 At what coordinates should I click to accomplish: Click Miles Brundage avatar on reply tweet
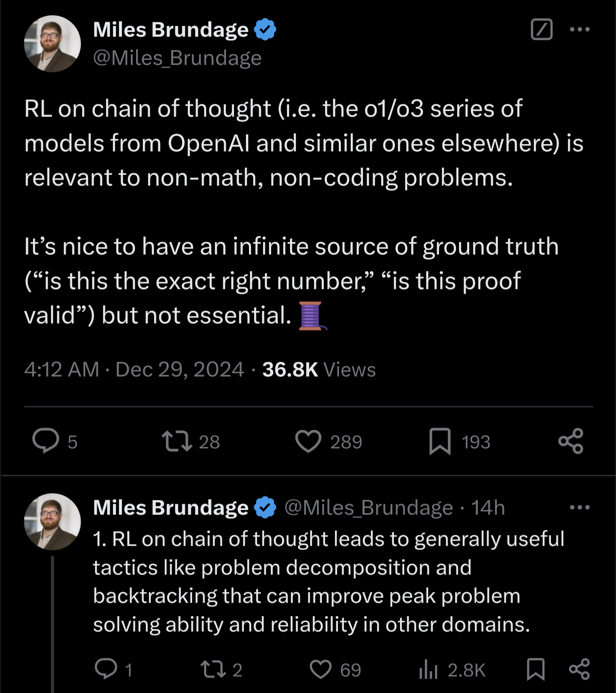[x=53, y=522]
